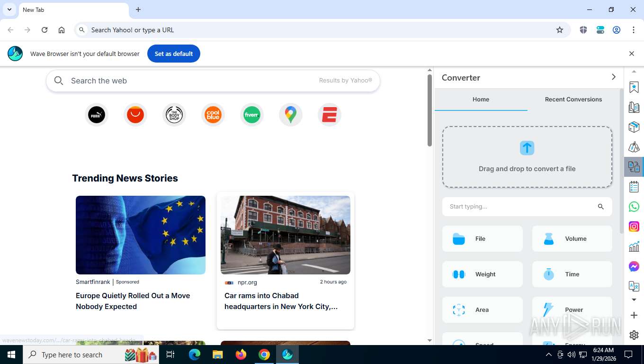
Task: Open the ESPN shortcut
Action: click(330, 115)
